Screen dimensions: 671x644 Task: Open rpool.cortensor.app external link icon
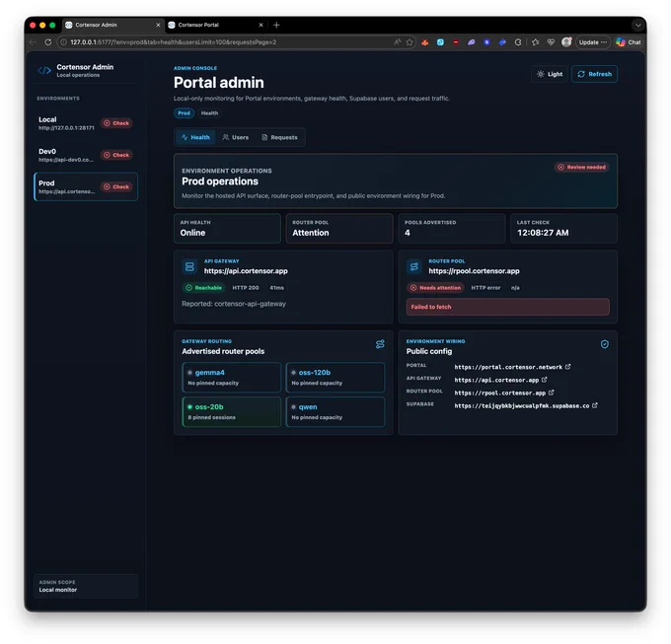pos(551,393)
